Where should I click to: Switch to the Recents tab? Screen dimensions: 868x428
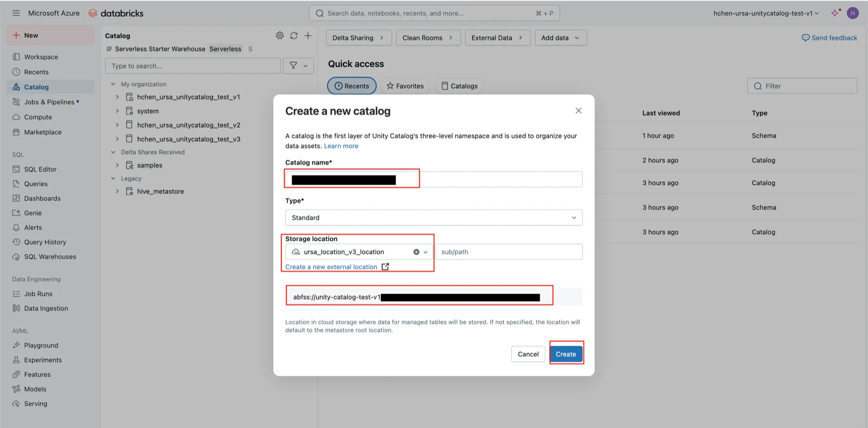(352, 86)
